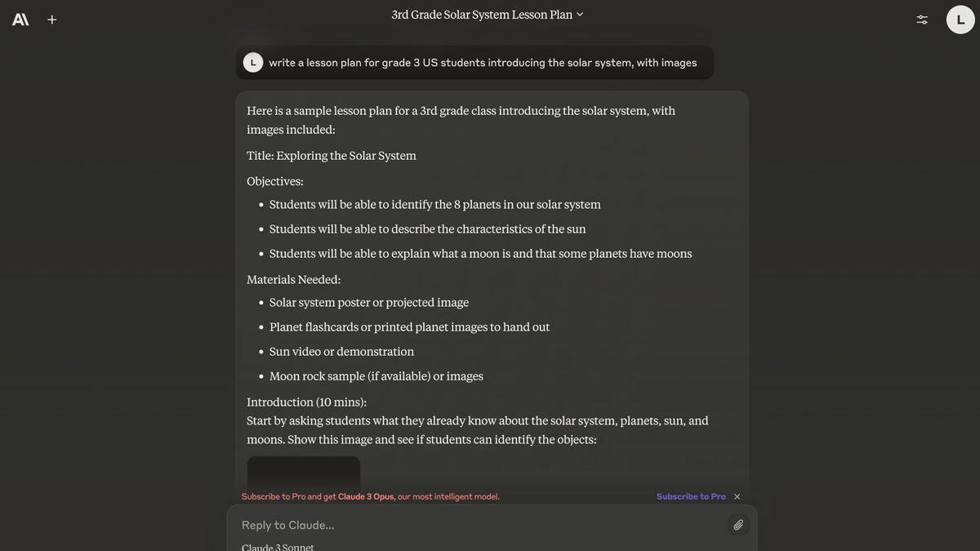This screenshot has width=980, height=551.
Task: Expand the chevron next to the chat title
Action: pos(580,14)
